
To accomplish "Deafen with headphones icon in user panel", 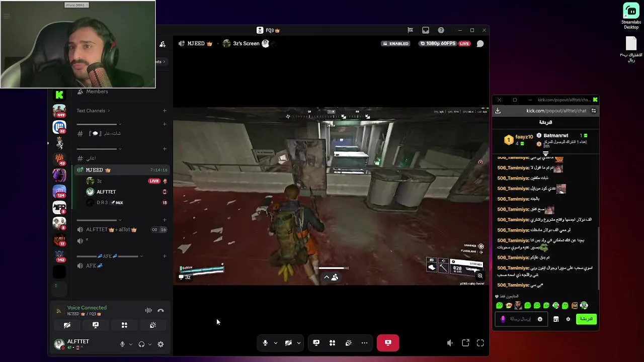I will click(x=141, y=344).
